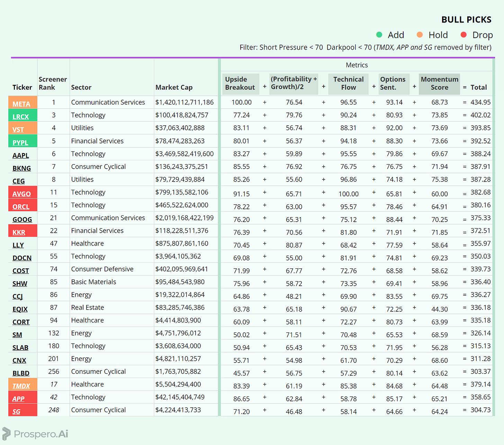This screenshot has height=445, width=504.
Task: Open the CEG ticker link
Action: tap(18, 181)
